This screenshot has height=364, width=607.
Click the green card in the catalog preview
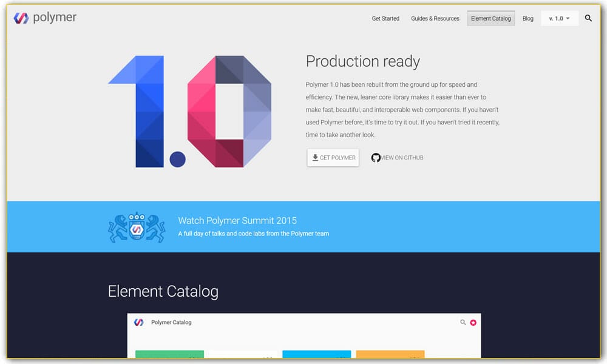tap(169, 354)
